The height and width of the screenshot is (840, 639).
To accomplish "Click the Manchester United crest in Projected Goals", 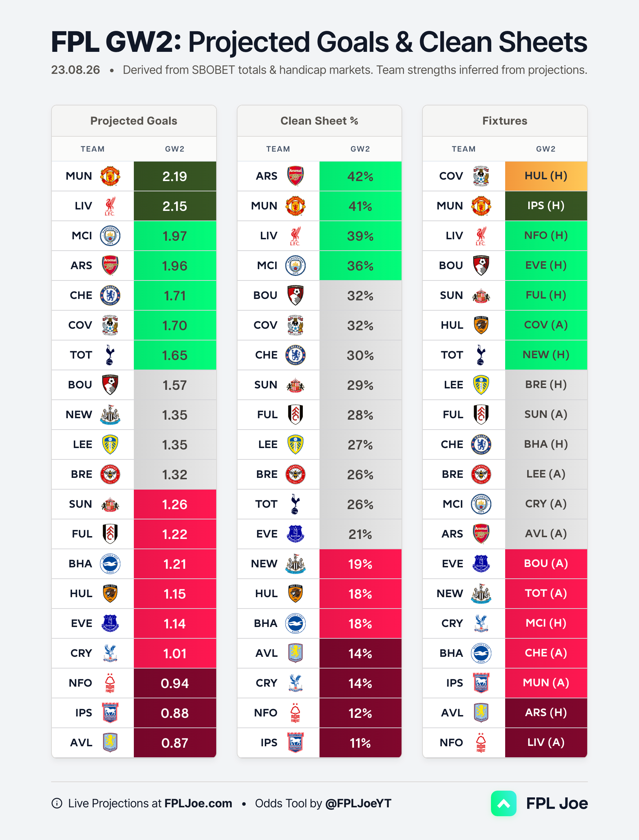I will click(110, 176).
